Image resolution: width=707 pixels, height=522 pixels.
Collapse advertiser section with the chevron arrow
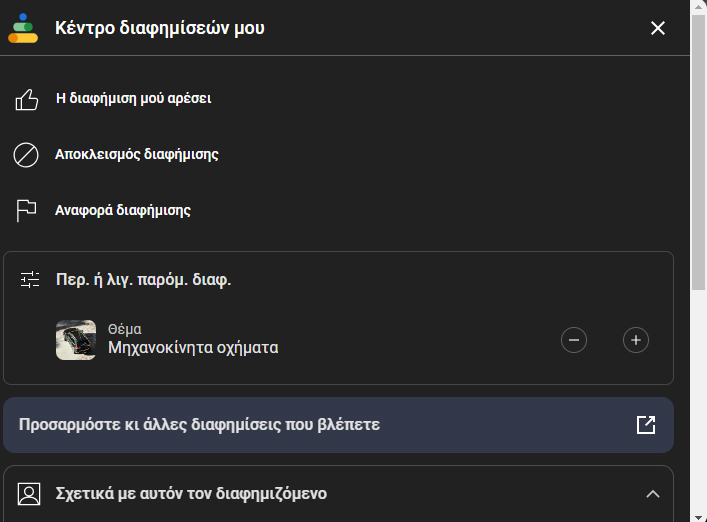[652, 494]
